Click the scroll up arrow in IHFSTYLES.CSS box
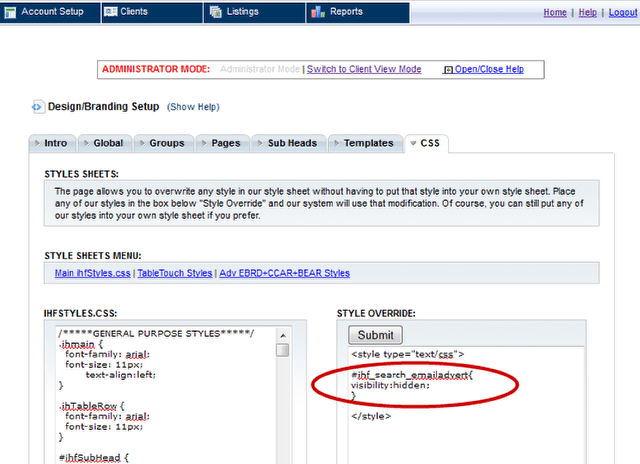Viewport: 640px width, 464px height. 283,336
